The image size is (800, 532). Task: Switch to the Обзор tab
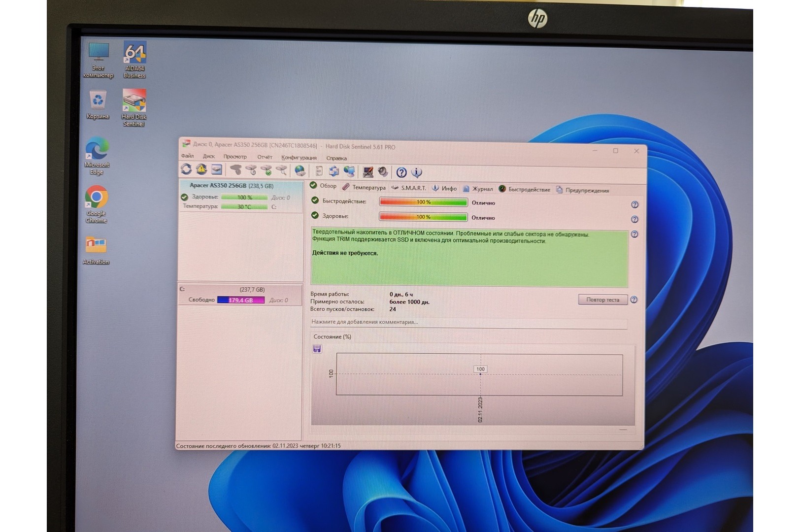click(x=323, y=186)
